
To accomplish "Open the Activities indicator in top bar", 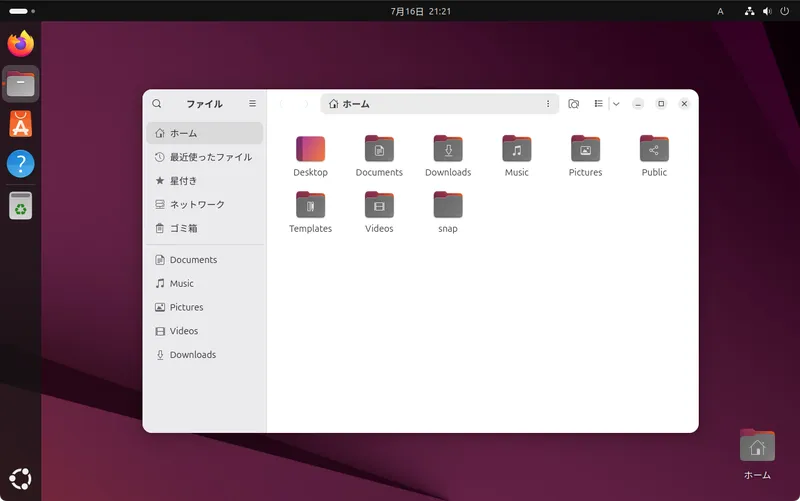I will [21, 11].
